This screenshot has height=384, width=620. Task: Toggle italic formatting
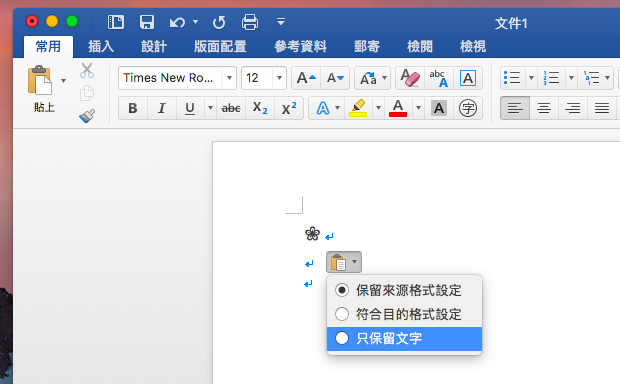[x=162, y=108]
